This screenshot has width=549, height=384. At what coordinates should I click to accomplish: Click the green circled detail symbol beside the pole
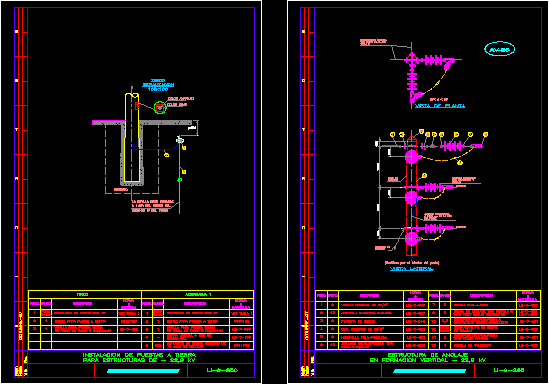(x=160, y=107)
